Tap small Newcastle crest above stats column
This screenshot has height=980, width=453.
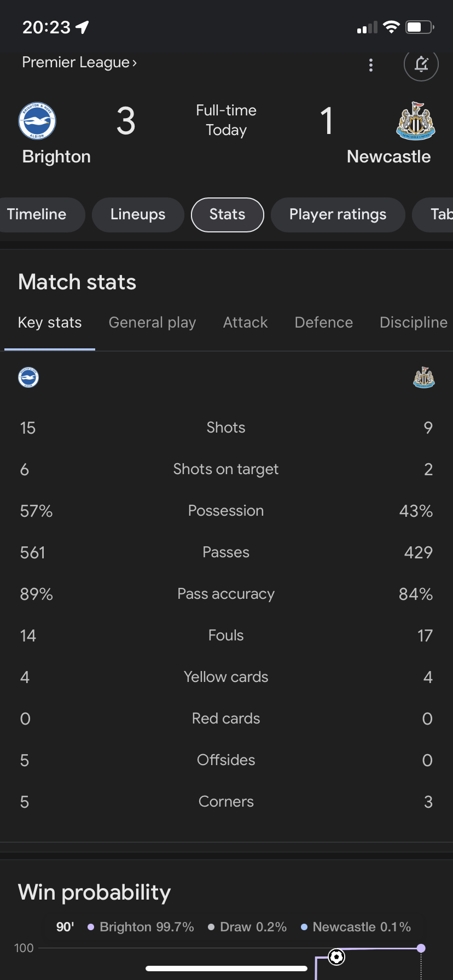[x=424, y=377]
